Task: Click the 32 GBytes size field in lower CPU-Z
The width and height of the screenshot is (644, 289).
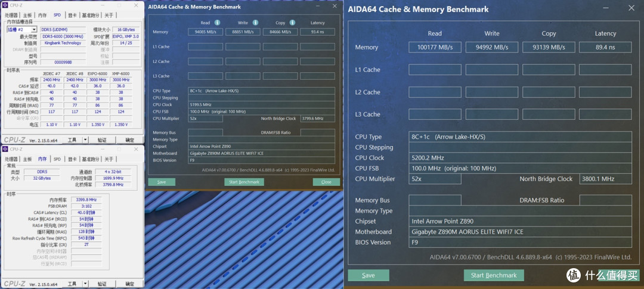Action: pyautogui.click(x=42, y=178)
